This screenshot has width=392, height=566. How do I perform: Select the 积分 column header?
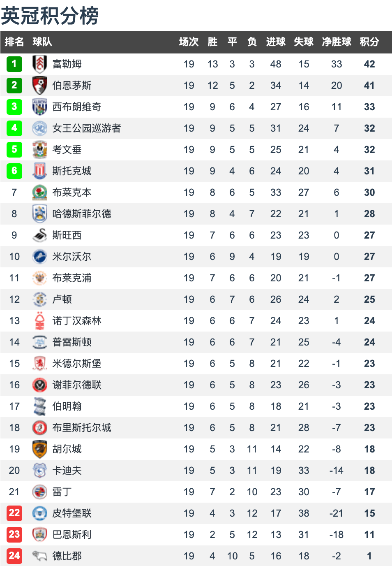(369, 42)
